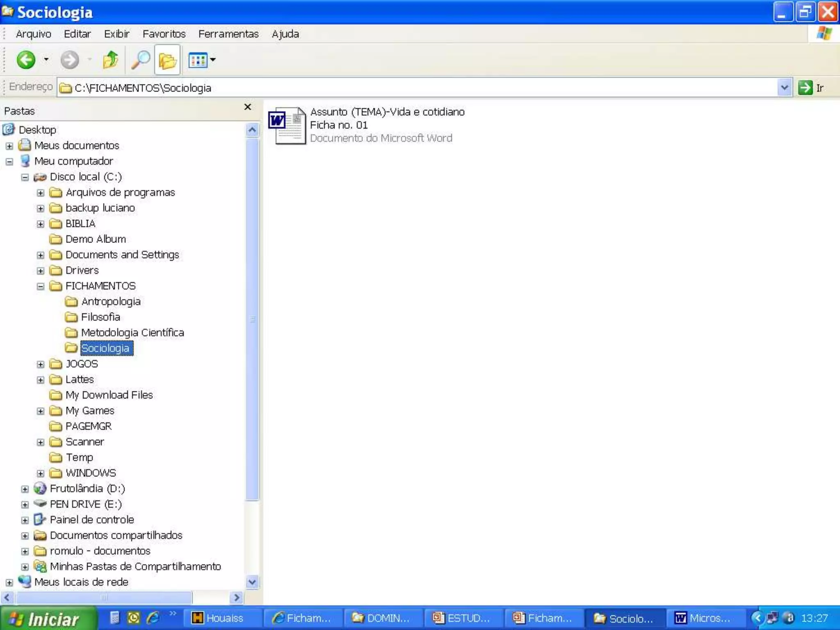Open the Favoritos menu
Screen dimensions: 840x630
[164, 34]
